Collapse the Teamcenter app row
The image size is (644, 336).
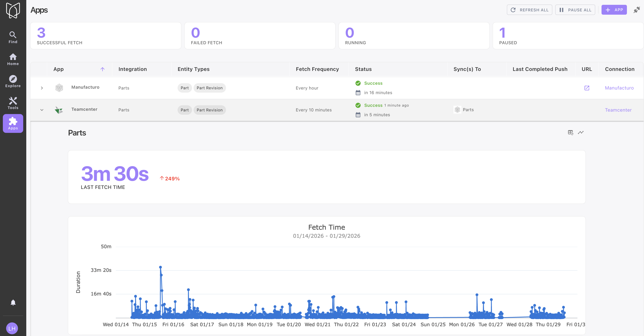pyautogui.click(x=42, y=110)
